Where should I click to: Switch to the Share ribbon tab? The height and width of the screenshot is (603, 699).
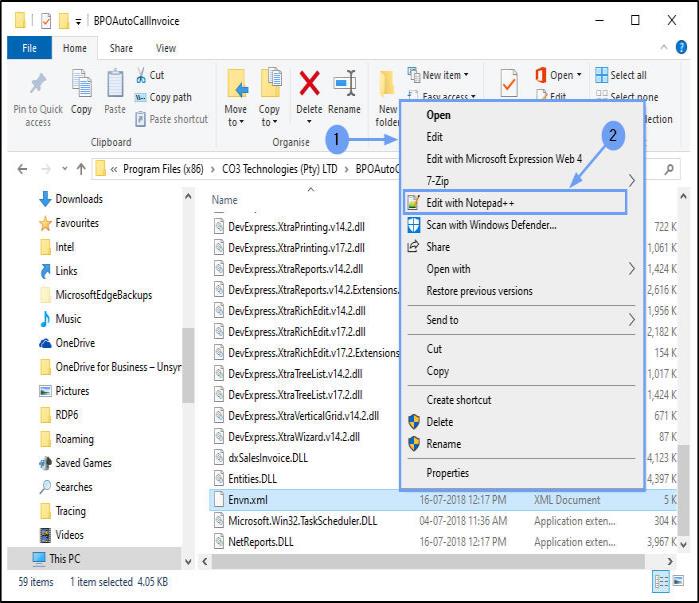pos(121,48)
